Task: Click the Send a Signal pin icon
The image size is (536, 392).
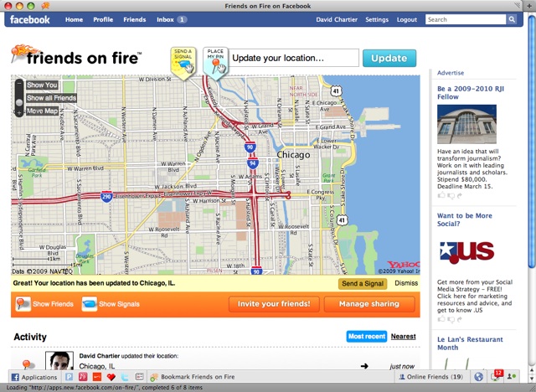Action: [x=183, y=63]
